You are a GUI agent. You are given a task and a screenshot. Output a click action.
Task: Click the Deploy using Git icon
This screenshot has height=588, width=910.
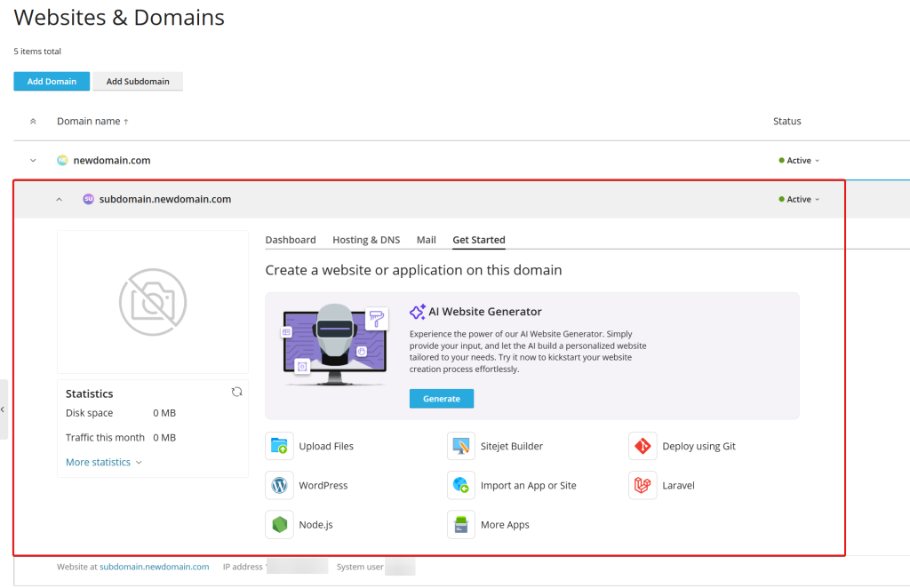[643, 446]
